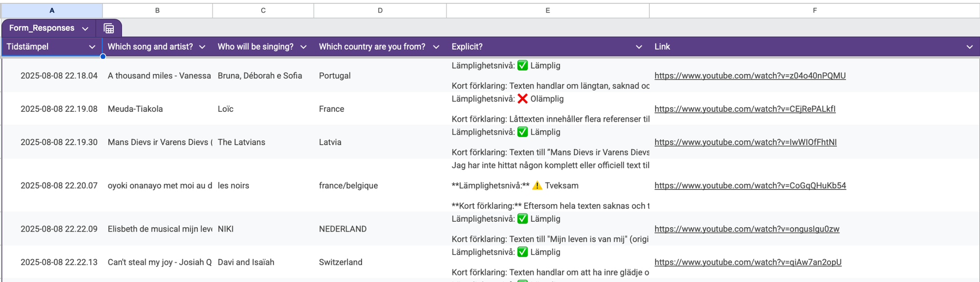Select the 'oyoki onanayo met moi au d' cell
This screenshot has height=282, width=980.
click(x=158, y=185)
